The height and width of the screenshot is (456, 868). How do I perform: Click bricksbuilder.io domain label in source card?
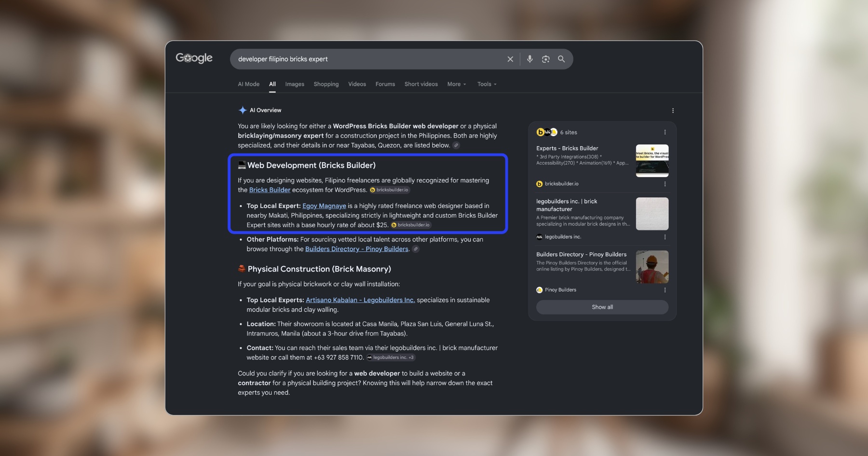pos(562,184)
